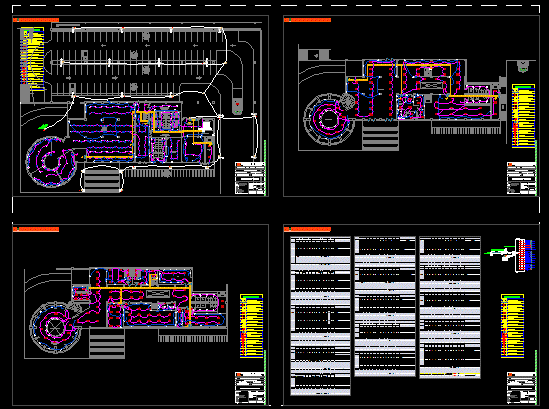Select the yellow legend beside bottom-left floor plan

tap(251, 326)
